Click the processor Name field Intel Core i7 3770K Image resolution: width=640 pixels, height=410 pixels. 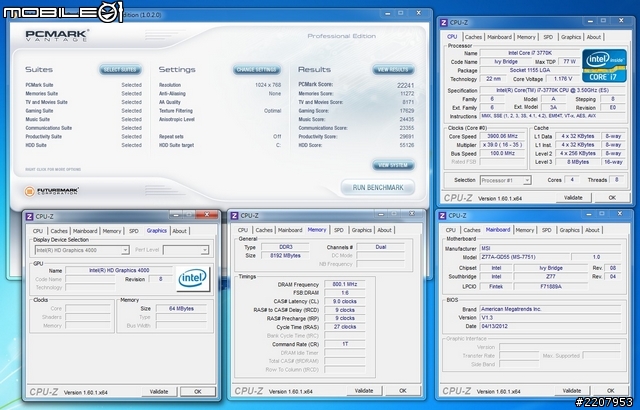pyautogui.click(x=530, y=53)
